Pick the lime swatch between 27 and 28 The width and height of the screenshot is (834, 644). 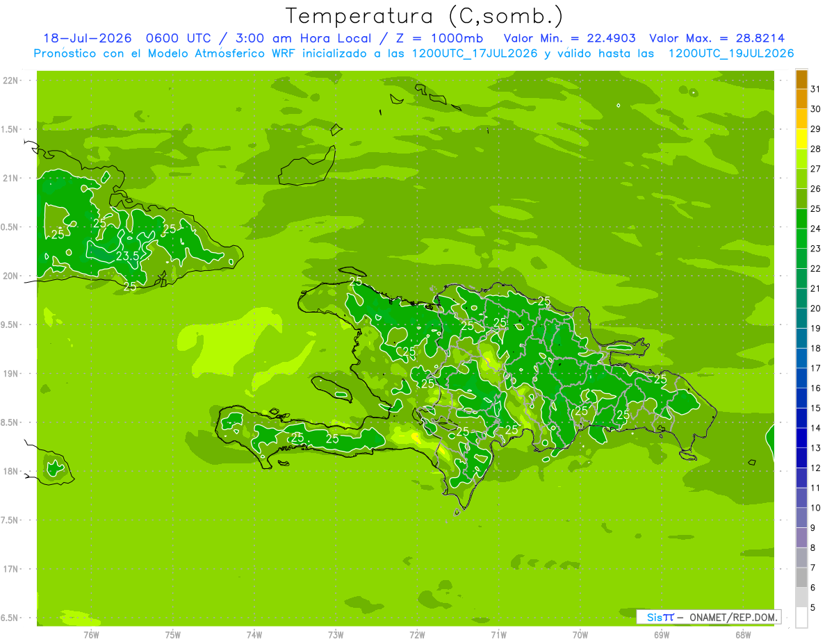[801, 159]
